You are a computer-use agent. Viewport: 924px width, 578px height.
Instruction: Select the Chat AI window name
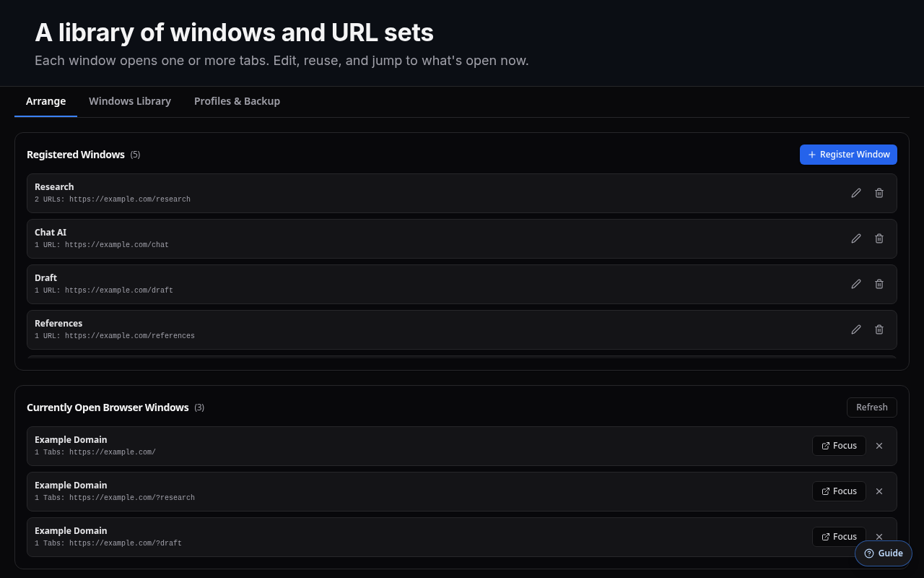[x=51, y=233]
